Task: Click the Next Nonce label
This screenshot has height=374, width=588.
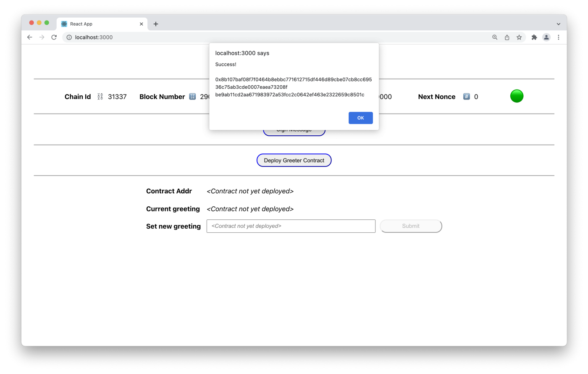Action: [x=437, y=97]
